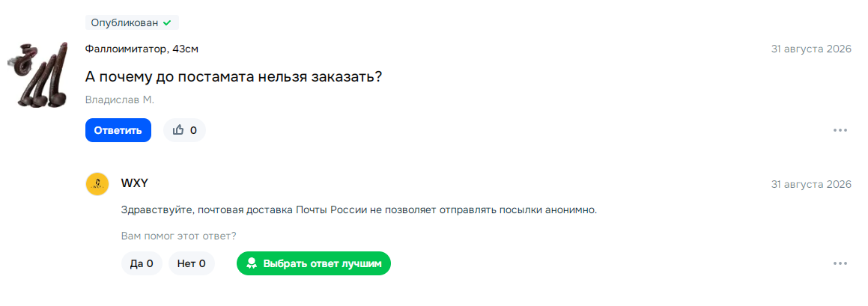This screenshot has height=306, width=868.
Task: Click the seller's reply text about Почта России
Action: 359,211
